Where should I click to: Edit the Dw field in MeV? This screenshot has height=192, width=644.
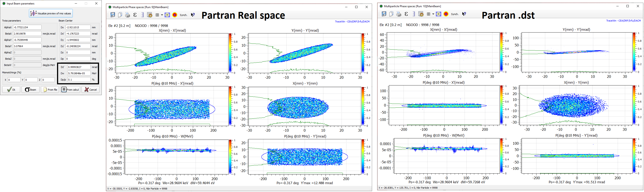pos(79,73)
